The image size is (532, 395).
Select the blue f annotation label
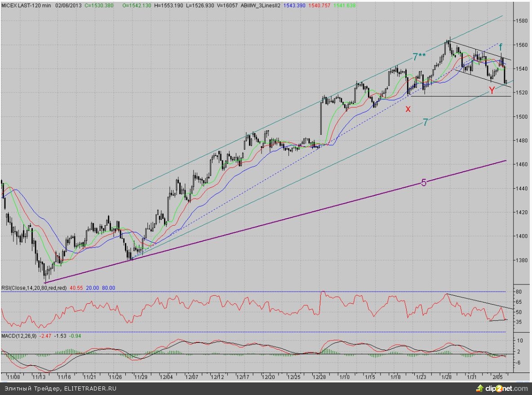tap(501, 46)
